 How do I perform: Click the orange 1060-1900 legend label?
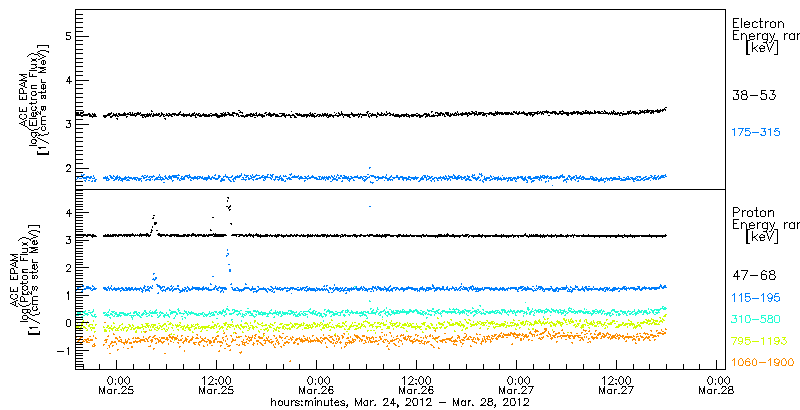763,363
